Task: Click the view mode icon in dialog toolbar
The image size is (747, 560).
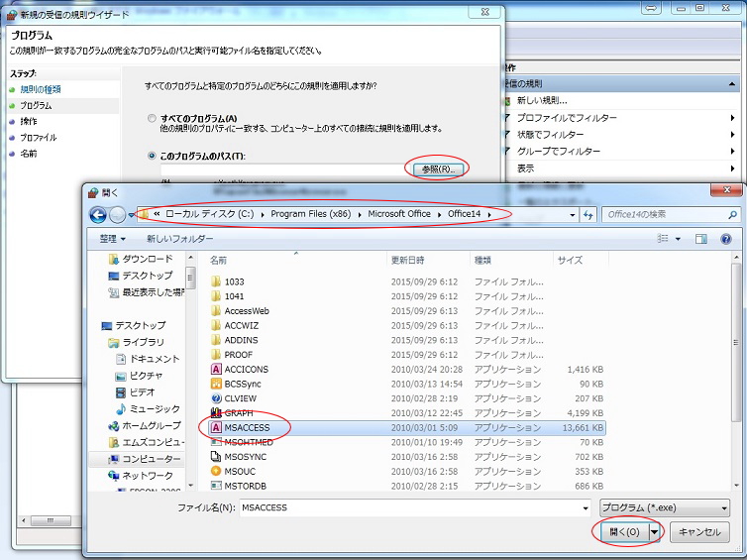Action: [663, 238]
